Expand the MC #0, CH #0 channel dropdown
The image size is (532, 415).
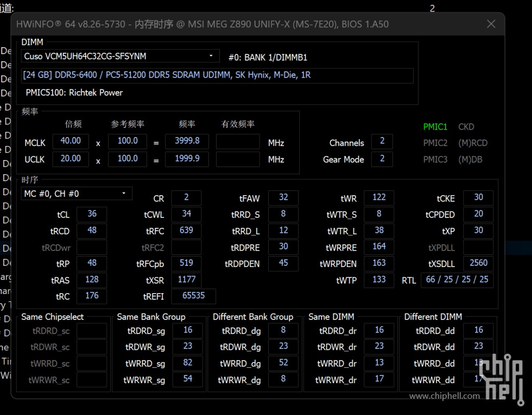tap(77, 194)
